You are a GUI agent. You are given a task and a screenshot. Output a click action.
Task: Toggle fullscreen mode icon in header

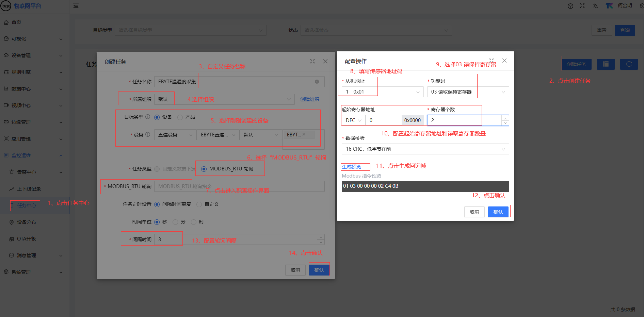click(x=582, y=6)
